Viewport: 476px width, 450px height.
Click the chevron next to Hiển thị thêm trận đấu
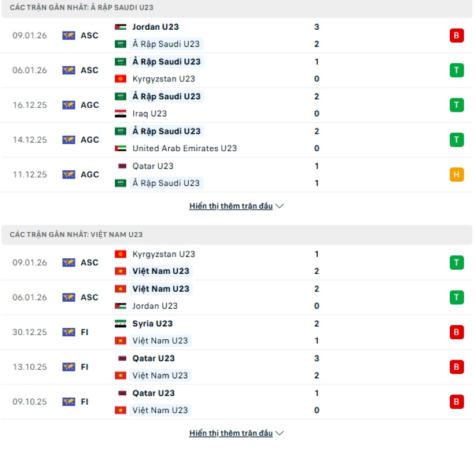click(278, 206)
